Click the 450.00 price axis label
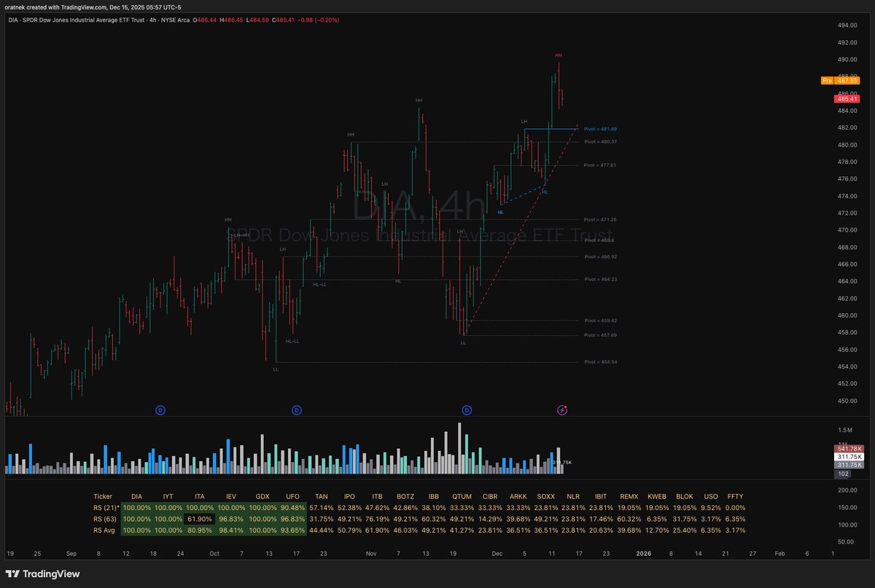Viewport: 875px width, 588px height. pyautogui.click(x=847, y=401)
